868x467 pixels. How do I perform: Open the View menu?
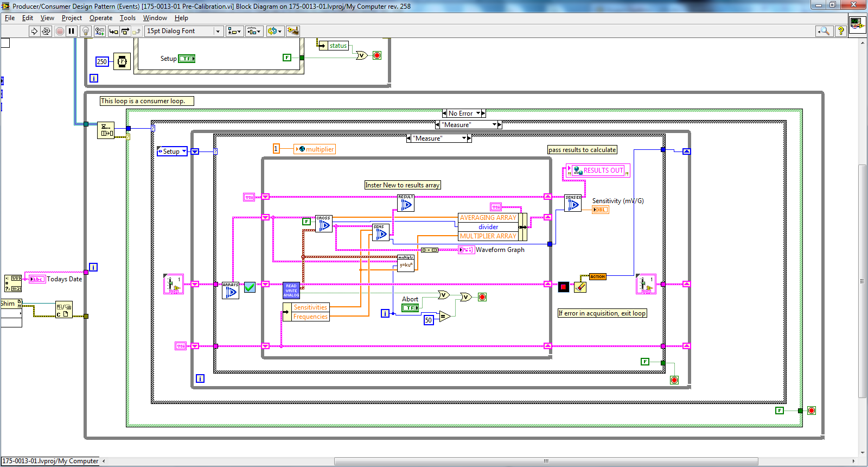[x=47, y=18]
